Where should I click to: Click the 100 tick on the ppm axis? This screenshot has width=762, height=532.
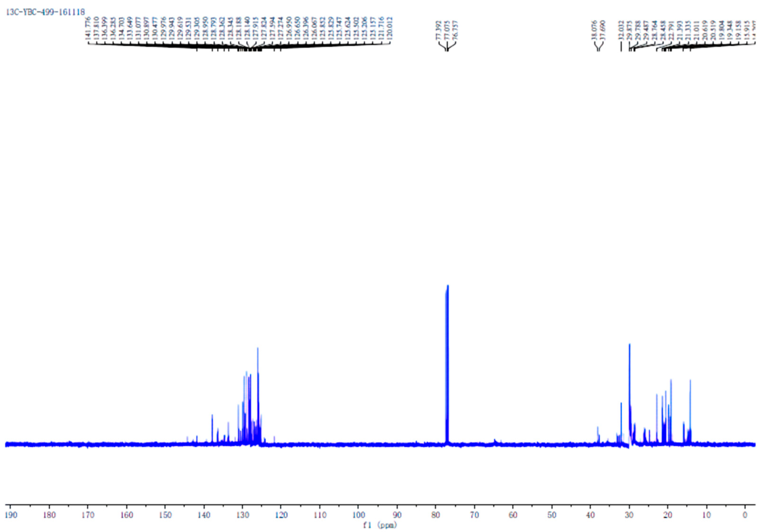coord(359,515)
